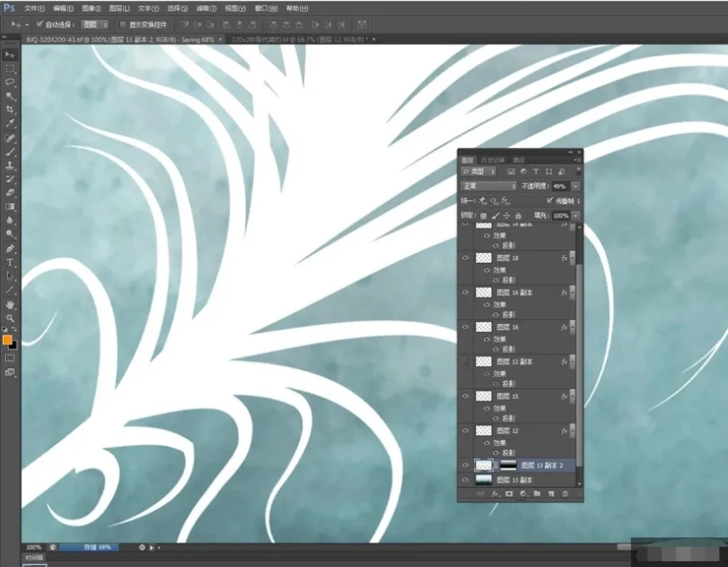Lock all with padlock icon
Image resolution: width=728 pixels, height=567 pixels.
(518, 215)
